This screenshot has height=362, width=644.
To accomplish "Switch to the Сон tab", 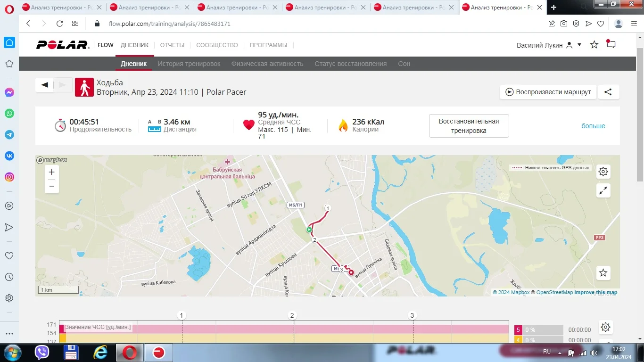I will [x=404, y=64].
